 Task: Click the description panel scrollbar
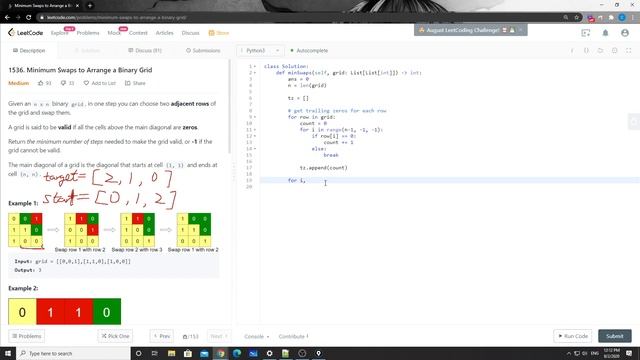pos(230,106)
